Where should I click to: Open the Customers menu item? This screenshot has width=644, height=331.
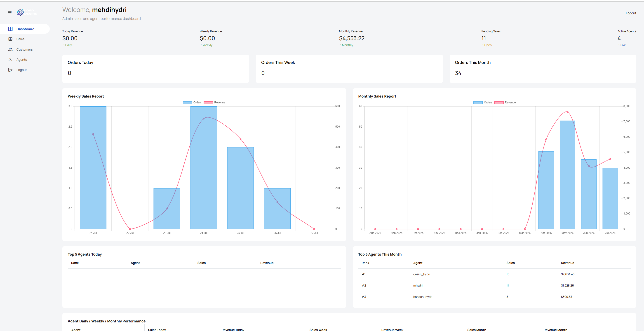25,49
